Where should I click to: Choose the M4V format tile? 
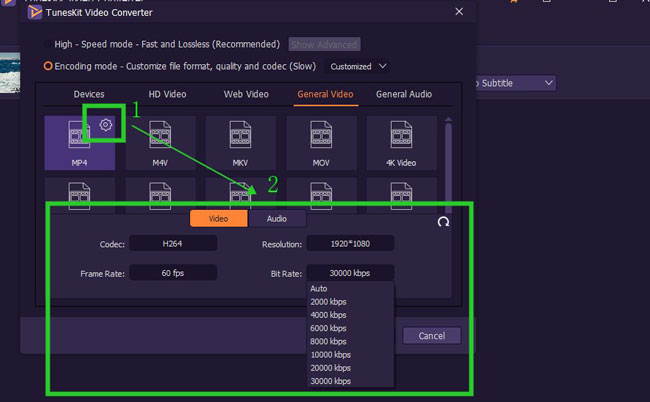click(x=160, y=143)
